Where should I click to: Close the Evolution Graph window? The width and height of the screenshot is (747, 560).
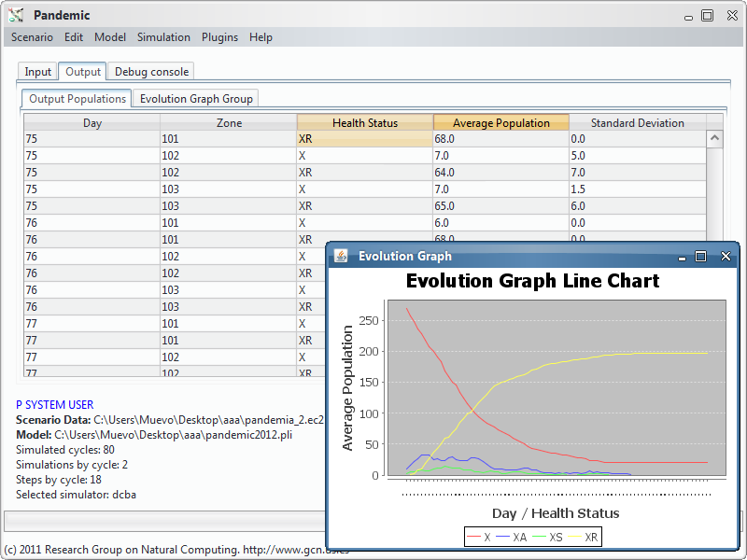726,256
